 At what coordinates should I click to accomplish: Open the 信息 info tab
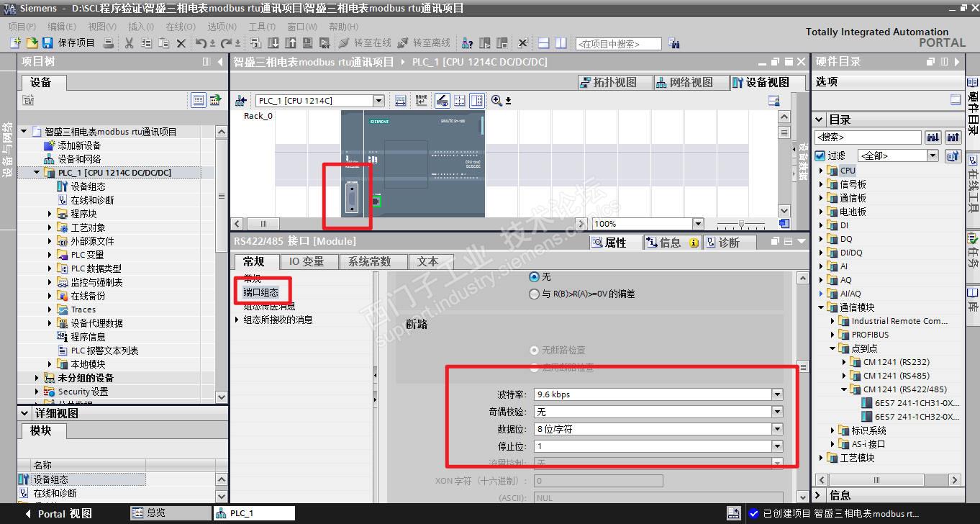tap(671, 243)
